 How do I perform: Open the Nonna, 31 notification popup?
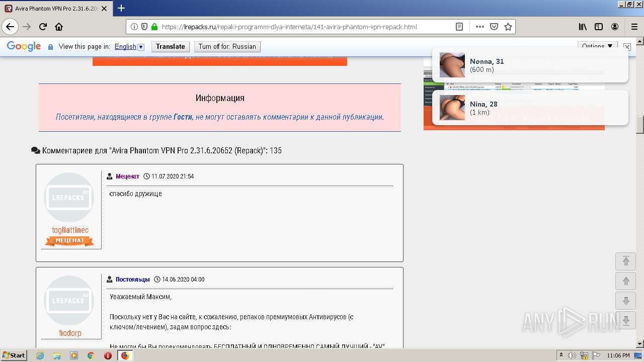pos(530,65)
